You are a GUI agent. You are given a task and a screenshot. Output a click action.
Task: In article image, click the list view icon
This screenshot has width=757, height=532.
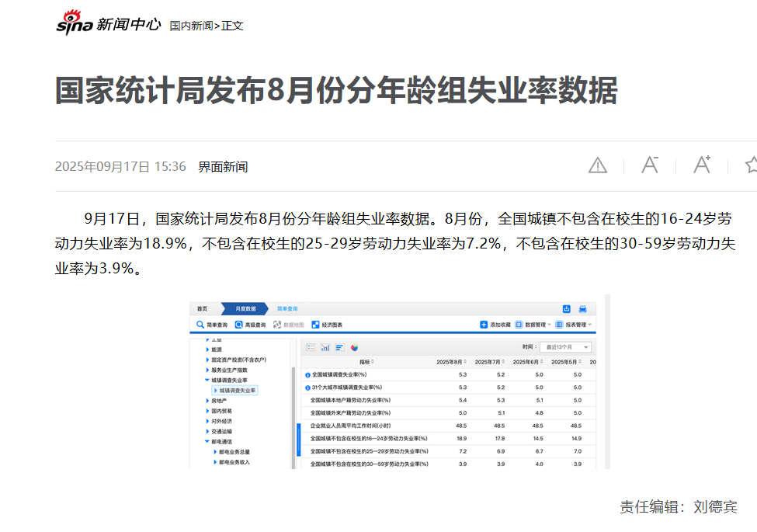(311, 347)
